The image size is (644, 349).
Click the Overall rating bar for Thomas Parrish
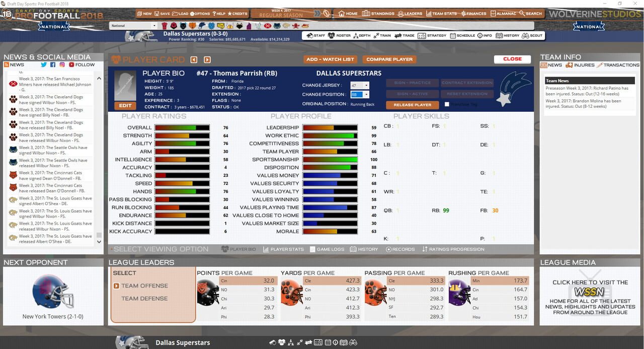[x=182, y=127]
